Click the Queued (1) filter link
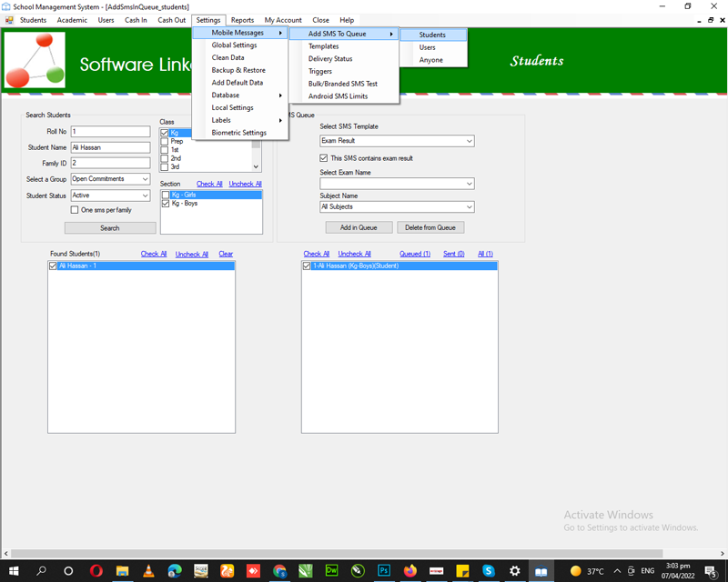This screenshot has width=728, height=582. click(x=414, y=254)
